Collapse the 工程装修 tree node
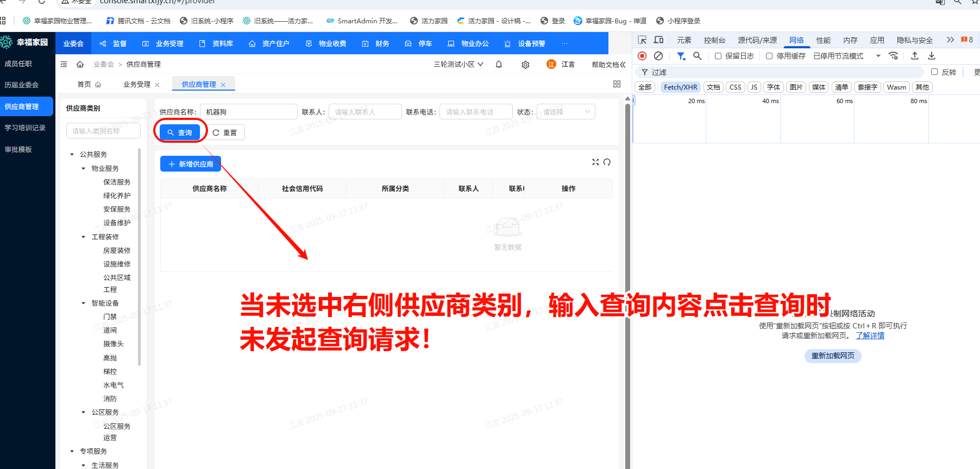Screen dimensions: 980x469 pyautogui.click(x=84, y=237)
